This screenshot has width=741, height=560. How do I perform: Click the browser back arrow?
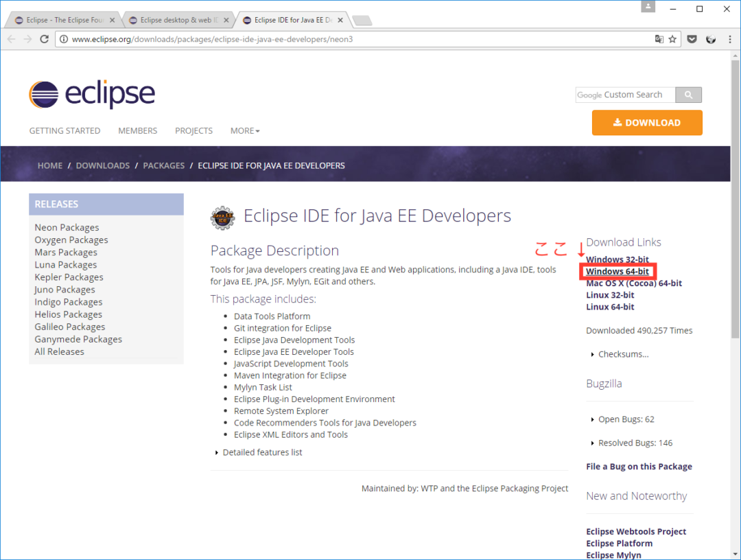(12, 39)
